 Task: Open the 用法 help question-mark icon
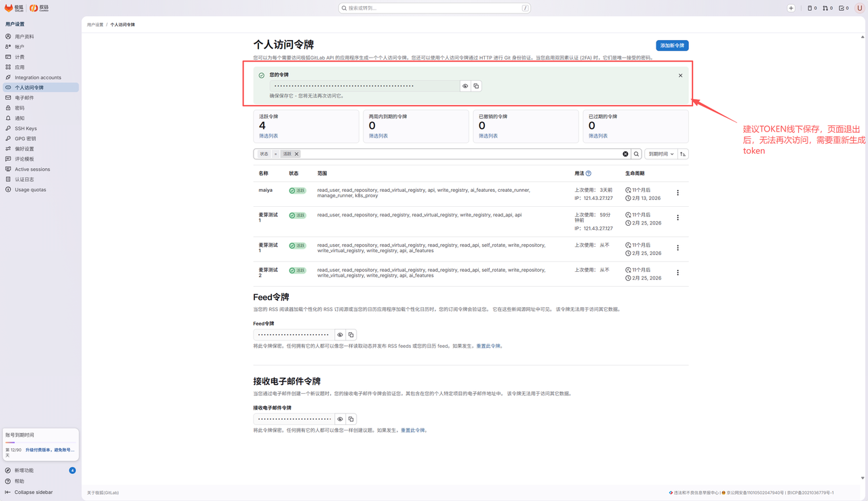point(588,174)
